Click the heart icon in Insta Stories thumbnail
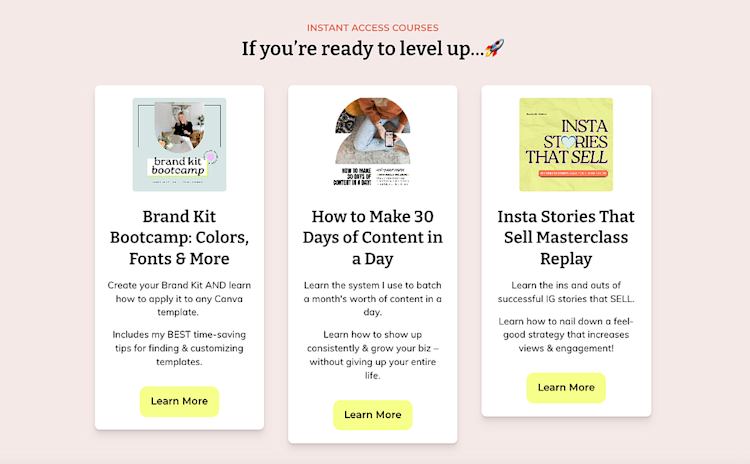Viewport: 750px width, 464px height. coord(568,142)
